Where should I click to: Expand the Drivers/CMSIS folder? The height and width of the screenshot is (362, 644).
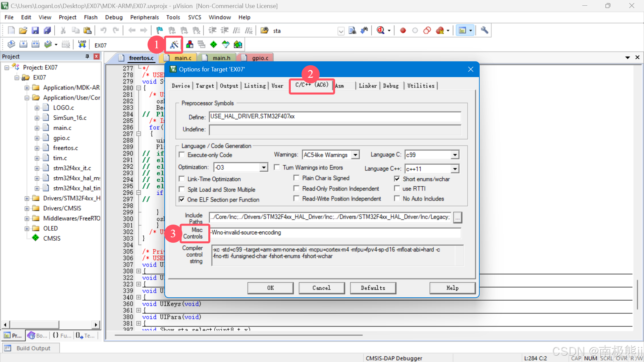[x=27, y=208]
